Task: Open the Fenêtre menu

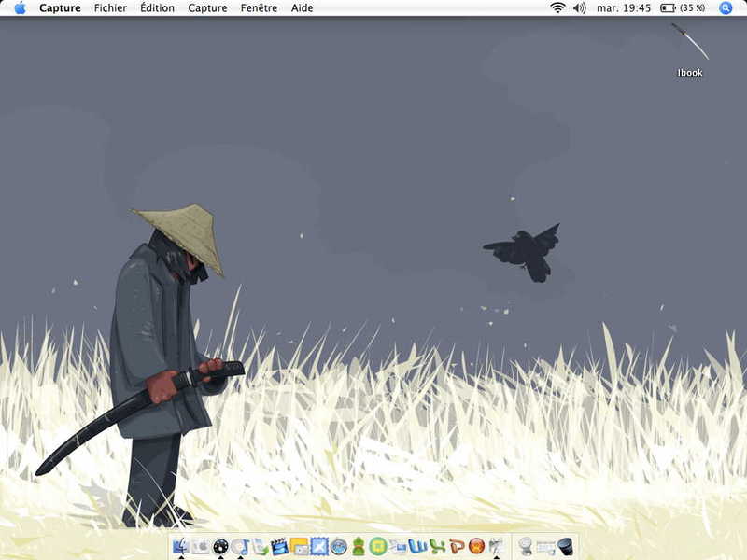Action: coord(260,8)
